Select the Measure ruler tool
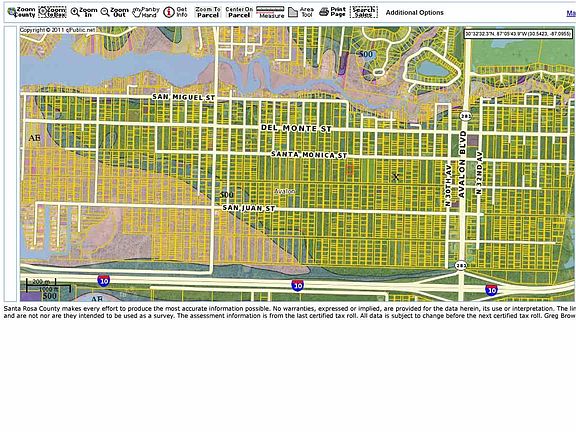The height and width of the screenshot is (432, 576). point(270,12)
